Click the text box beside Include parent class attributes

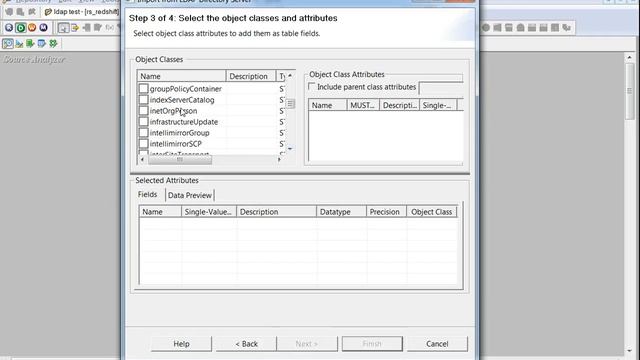[441, 88]
